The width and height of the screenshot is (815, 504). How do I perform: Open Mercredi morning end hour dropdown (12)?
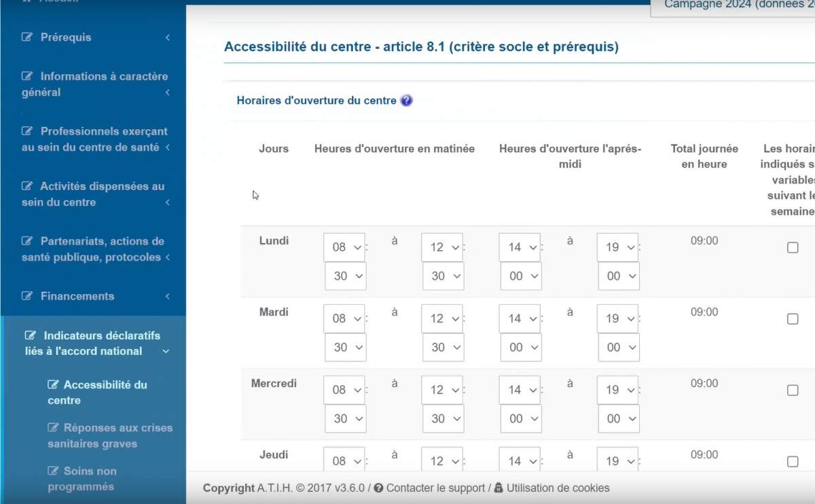(x=442, y=390)
